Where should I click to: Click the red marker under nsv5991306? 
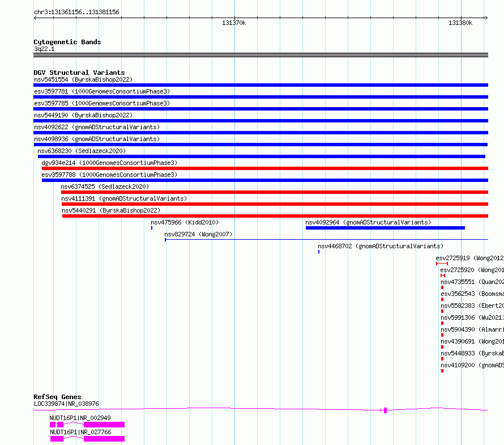[442, 323]
